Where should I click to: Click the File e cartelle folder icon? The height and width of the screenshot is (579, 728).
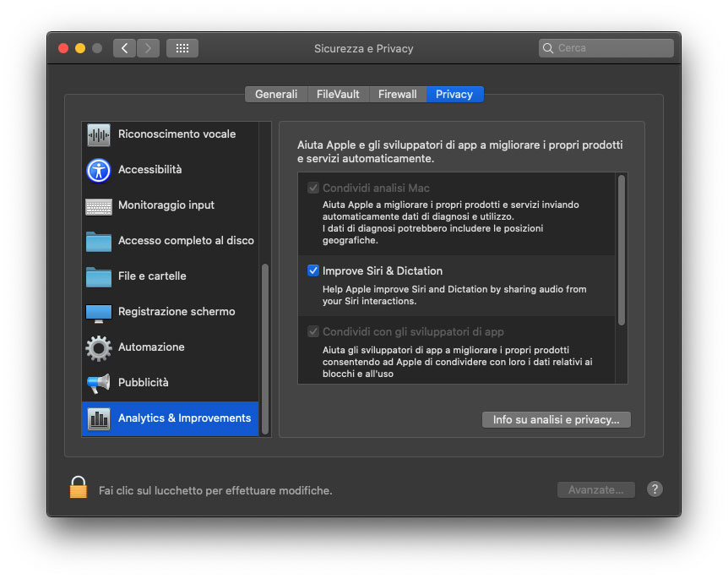(99, 277)
